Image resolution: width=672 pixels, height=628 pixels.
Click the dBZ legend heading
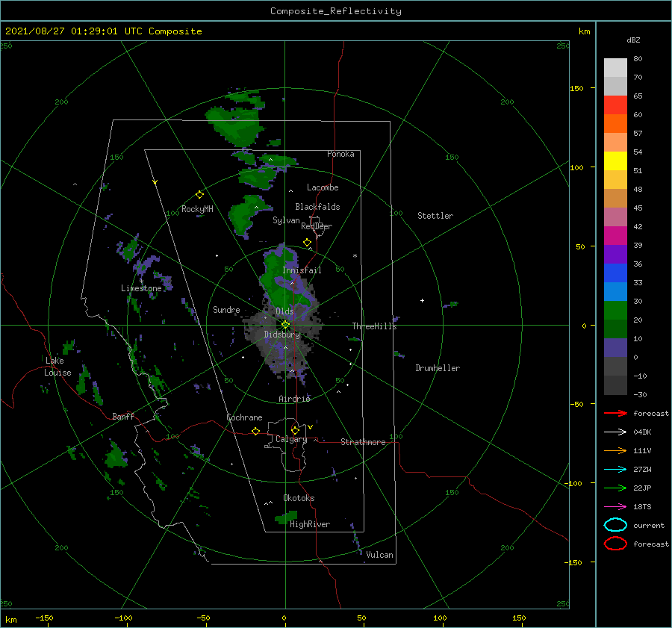click(x=633, y=40)
